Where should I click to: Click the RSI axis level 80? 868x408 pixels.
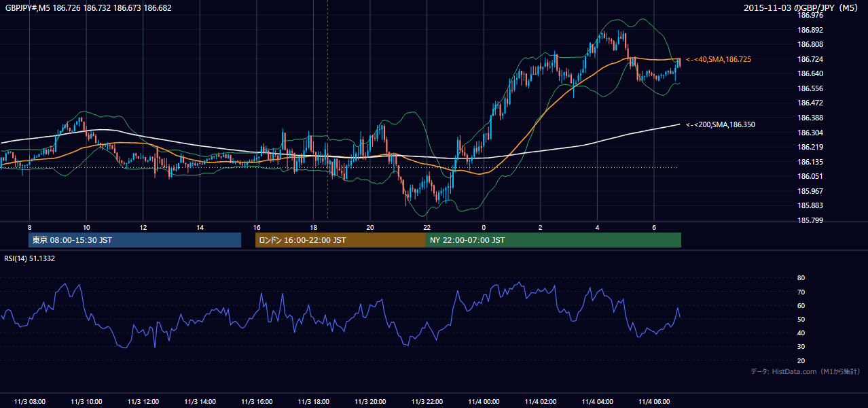click(801, 278)
